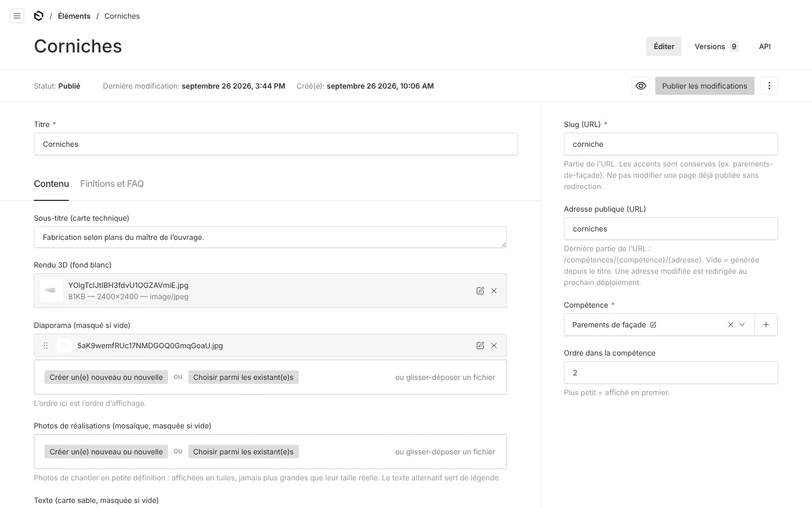
Task: Click the Corniches page heading
Action: pos(78,46)
